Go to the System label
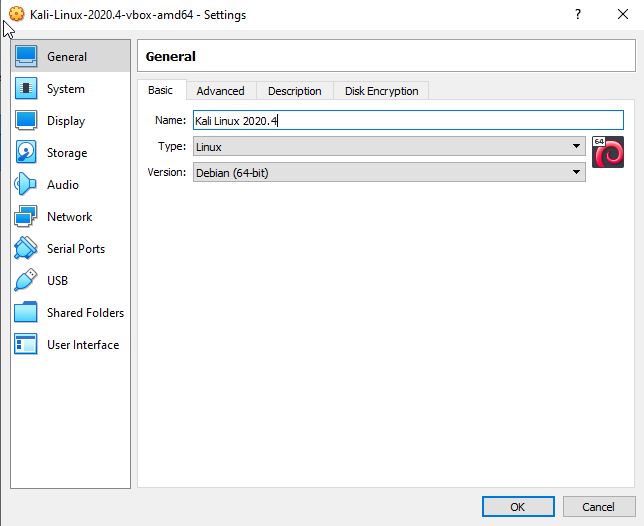The image size is (644, 526). [66, 89]
